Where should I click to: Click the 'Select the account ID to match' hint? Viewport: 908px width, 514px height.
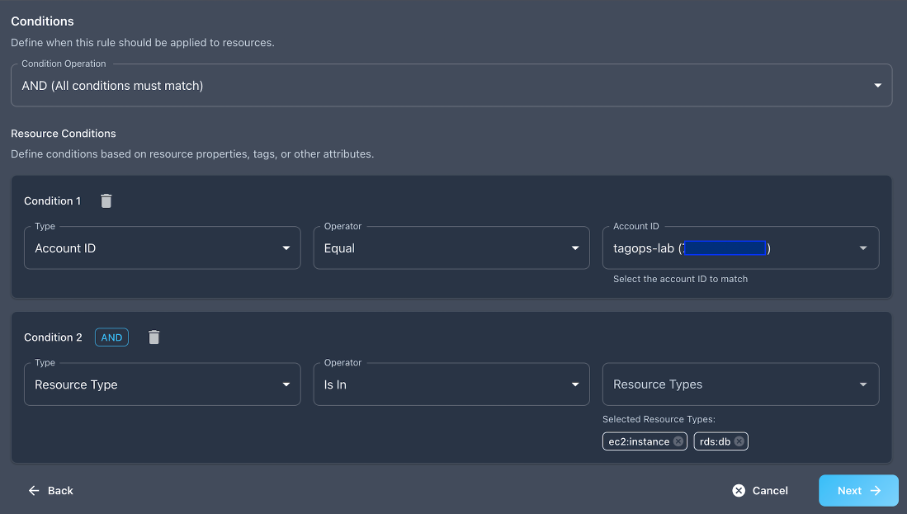click(680, 279)
